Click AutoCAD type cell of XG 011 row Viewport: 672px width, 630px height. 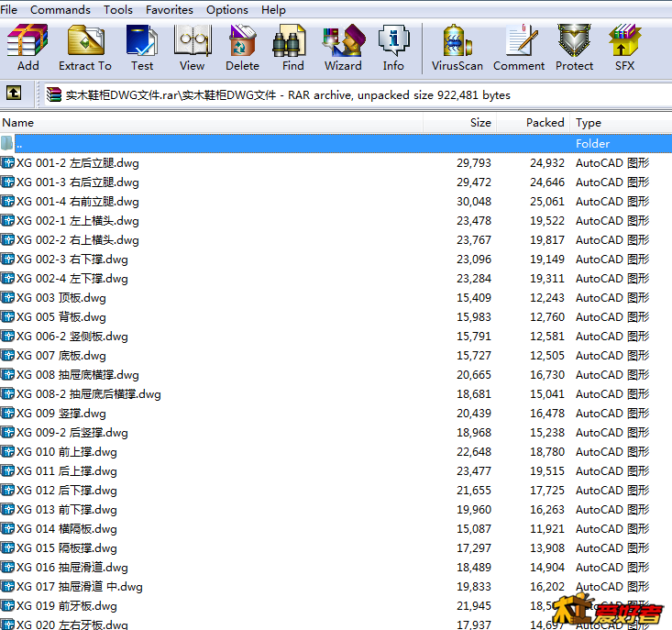(612, 471)
